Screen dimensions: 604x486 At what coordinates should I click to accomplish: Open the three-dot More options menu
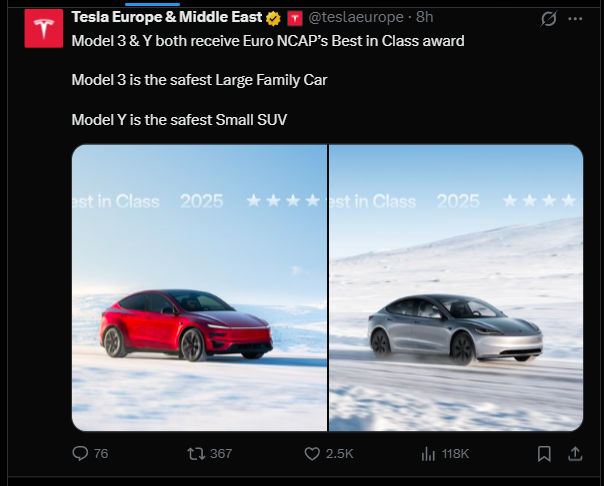pyautogui.click(x=575, y=19)
